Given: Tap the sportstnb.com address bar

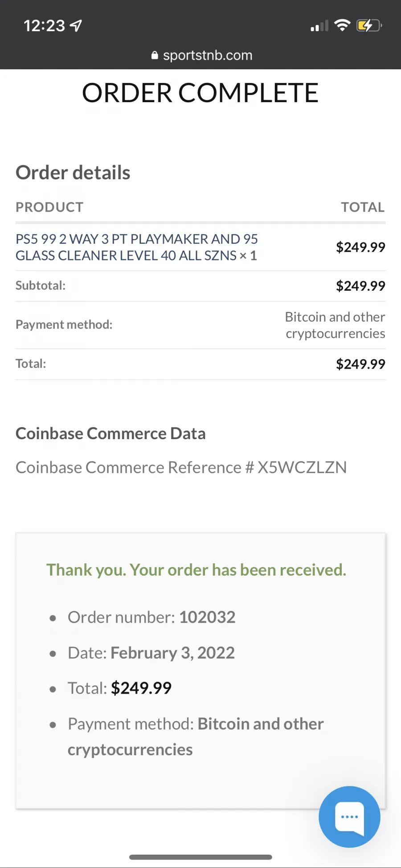Looking at the screenshot, I should [x=202, y=55].
